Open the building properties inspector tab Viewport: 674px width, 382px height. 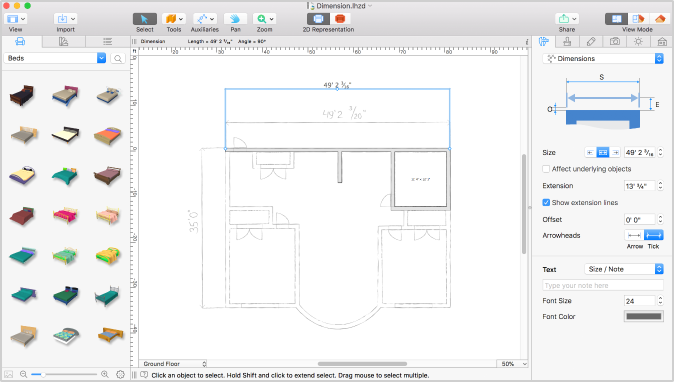coord(662,41)
